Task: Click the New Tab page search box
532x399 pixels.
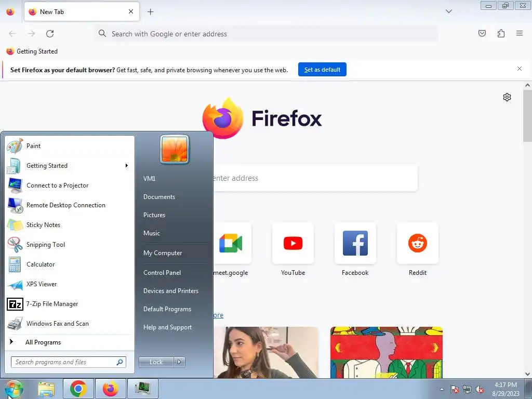Action: pyautogui.click(x=315, y=178)
